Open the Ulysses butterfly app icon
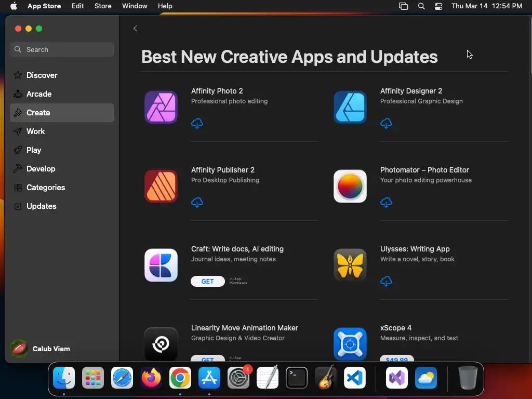 coord(350,265)
